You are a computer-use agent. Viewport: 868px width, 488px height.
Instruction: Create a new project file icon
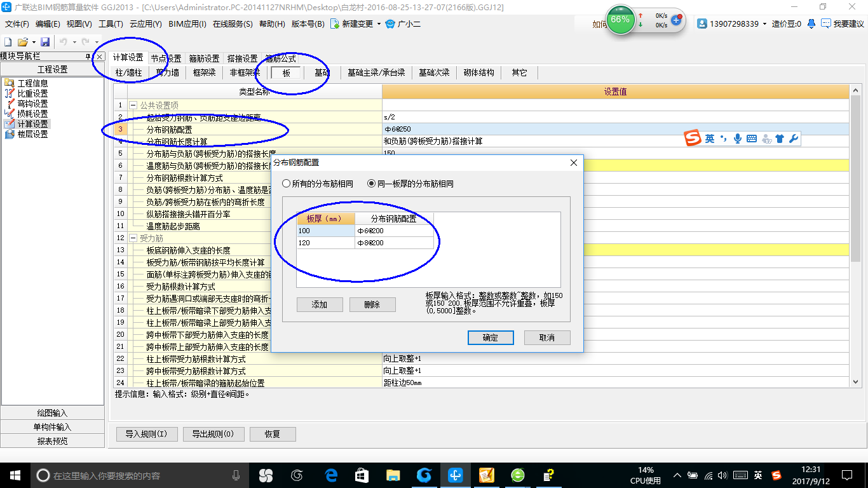pos(8,42)
